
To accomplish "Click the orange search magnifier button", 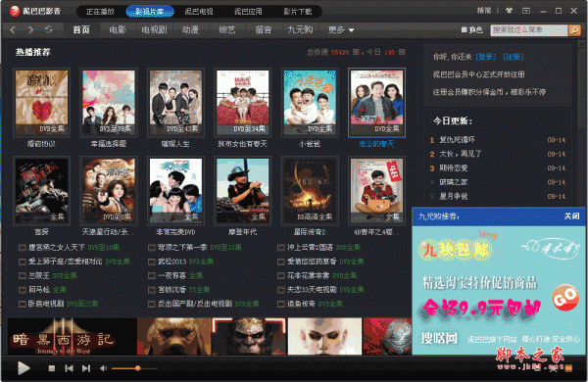I will [574, 30].
